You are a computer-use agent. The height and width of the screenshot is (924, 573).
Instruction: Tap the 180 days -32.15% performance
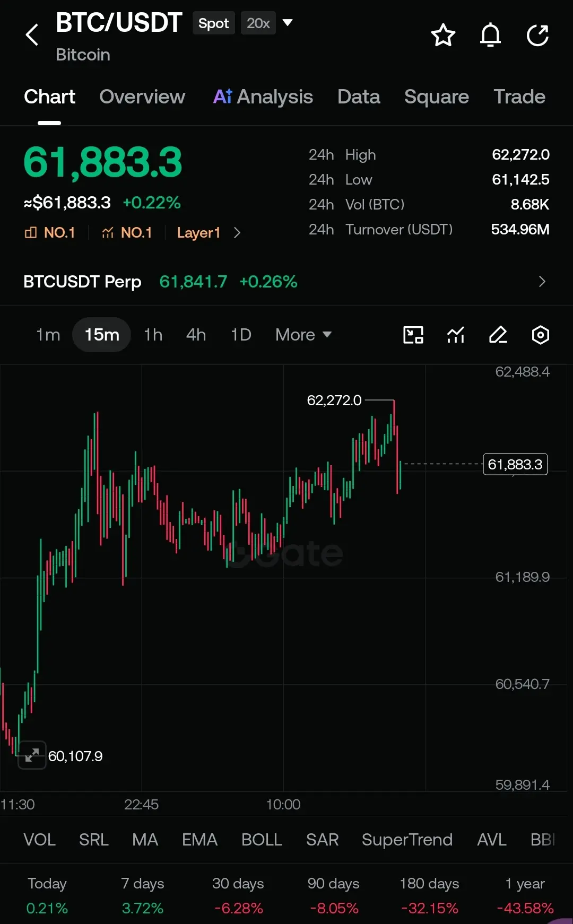coord(429,895)
